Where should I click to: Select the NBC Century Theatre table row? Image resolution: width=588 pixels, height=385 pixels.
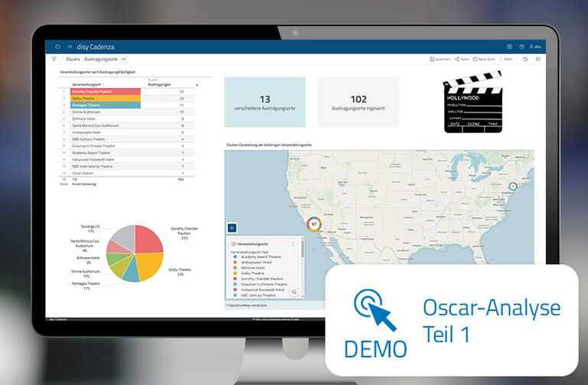click(127, 139)
